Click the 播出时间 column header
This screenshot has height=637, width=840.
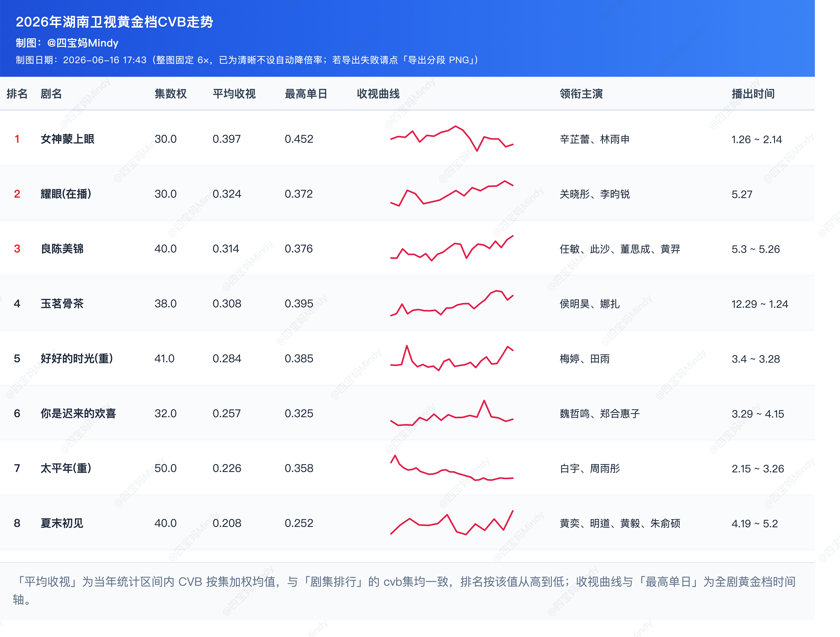click(753, 94)
